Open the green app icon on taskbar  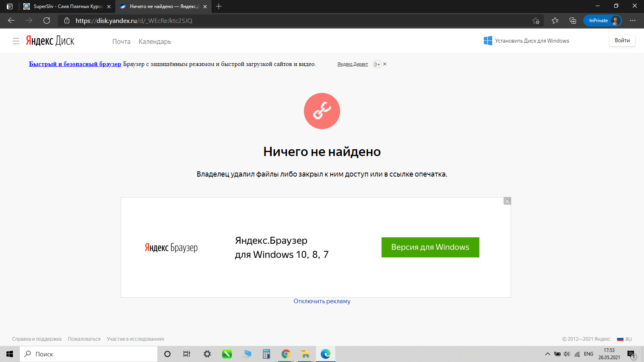227,354
